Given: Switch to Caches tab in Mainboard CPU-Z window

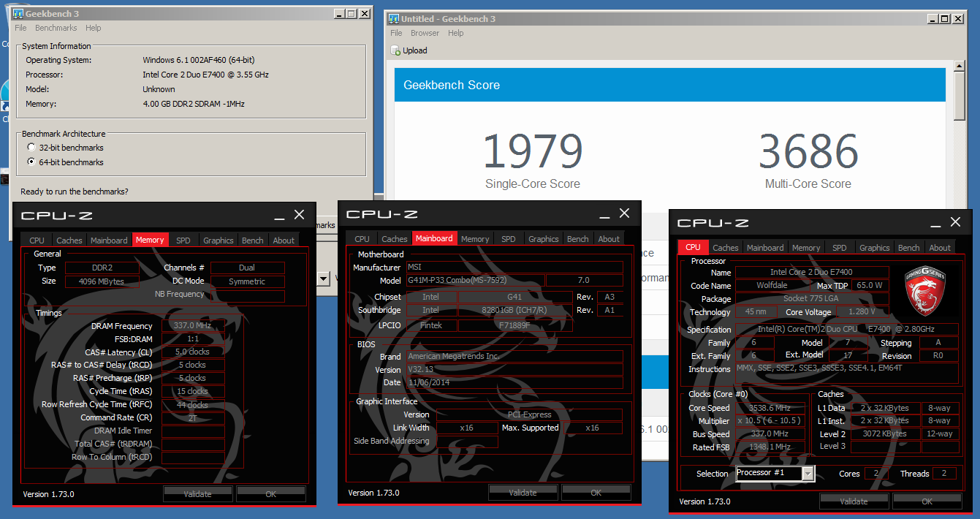Looking at the screenshot, I should pos(395,238).
